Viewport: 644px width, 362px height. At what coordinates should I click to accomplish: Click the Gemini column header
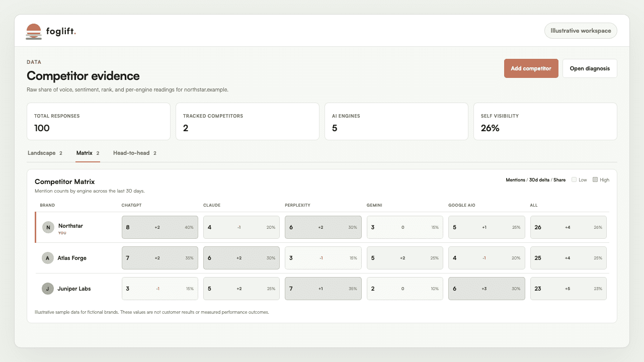tap(375, 205)
